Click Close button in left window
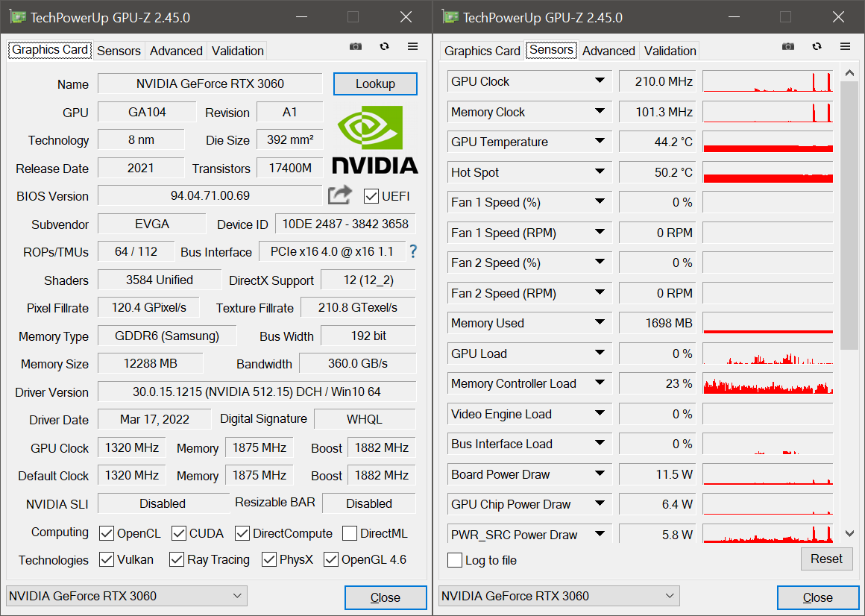Viewport: 865px width, 616px height. tap(386, 598)
